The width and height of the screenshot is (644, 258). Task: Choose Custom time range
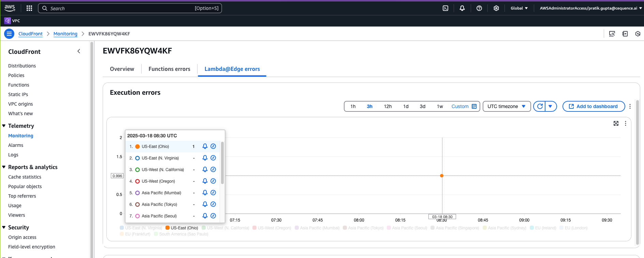(x=460, y=106)
